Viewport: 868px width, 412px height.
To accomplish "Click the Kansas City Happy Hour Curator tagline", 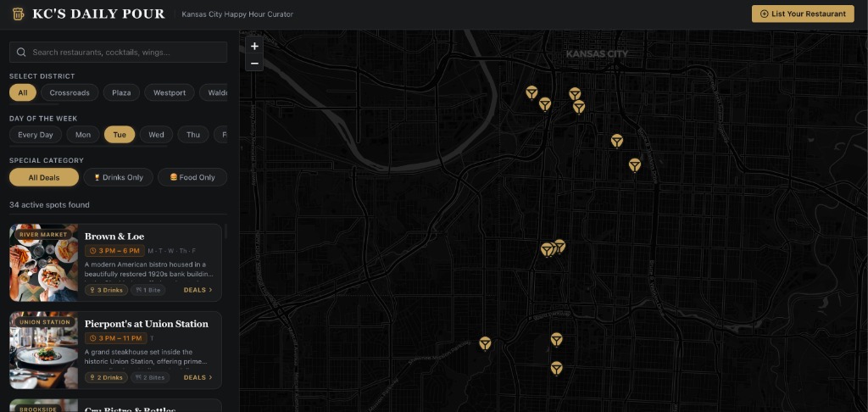I will click(237, 14).
